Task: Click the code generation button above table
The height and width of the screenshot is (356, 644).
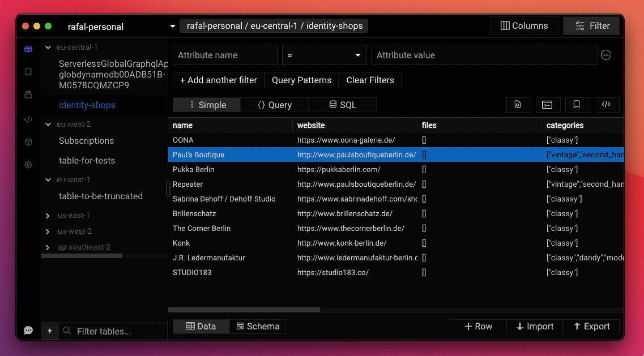Action: coord(607,105)
